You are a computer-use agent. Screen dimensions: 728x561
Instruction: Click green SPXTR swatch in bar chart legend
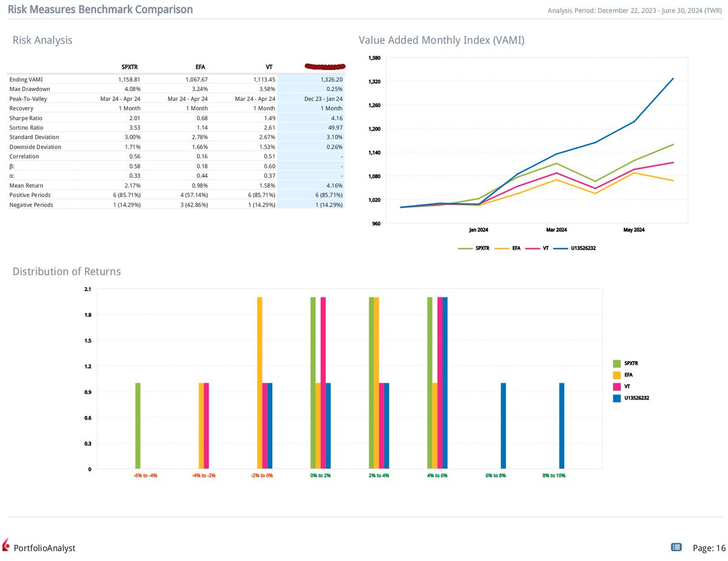(x=616, y=363)
